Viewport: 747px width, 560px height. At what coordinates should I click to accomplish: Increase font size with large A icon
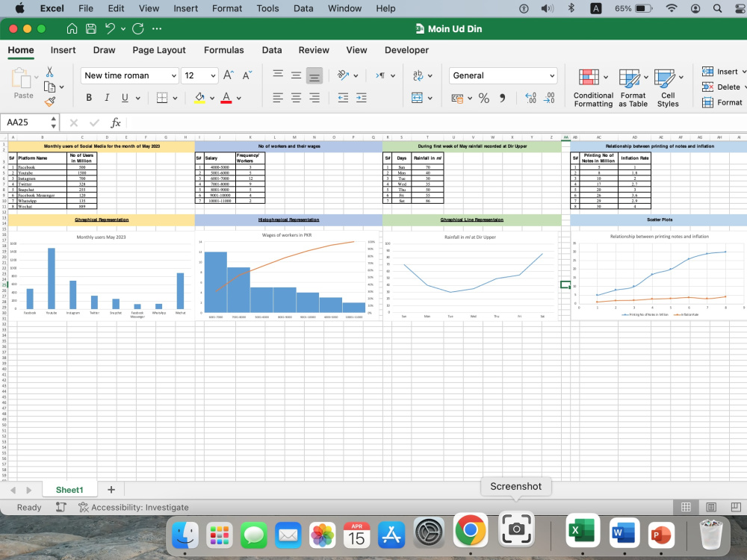[229, 75]
